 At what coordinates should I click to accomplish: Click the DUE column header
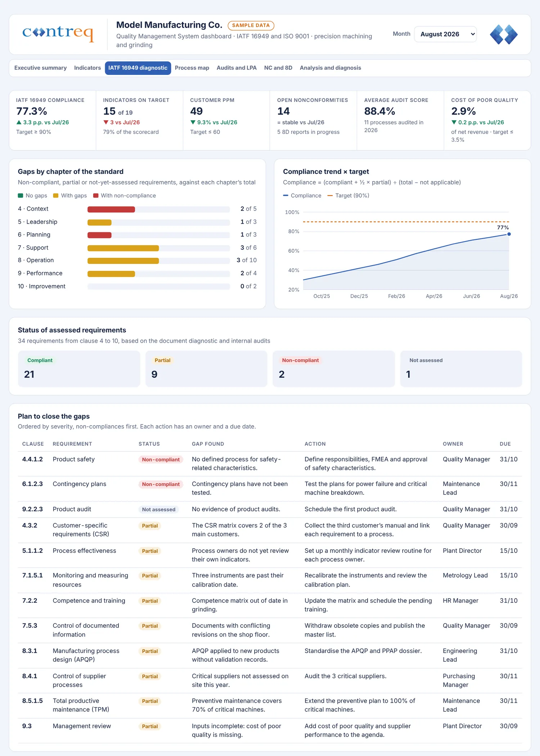click(x=505, y=444)
